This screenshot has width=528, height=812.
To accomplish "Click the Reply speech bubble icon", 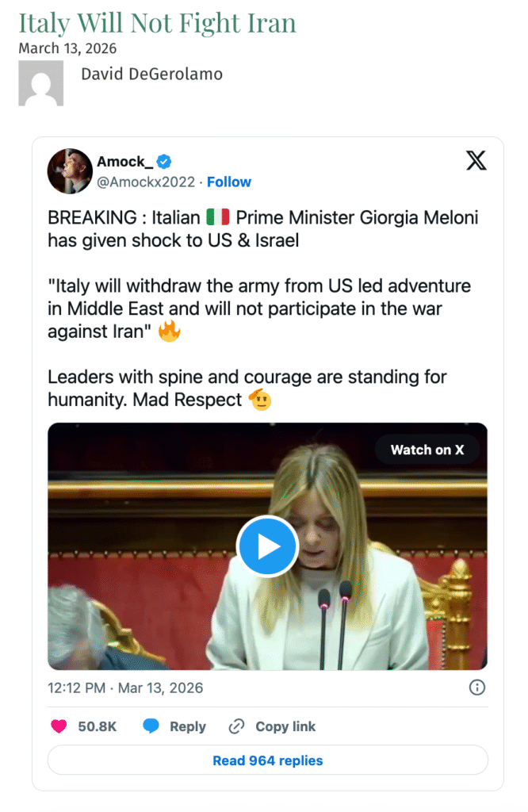I will (x=151, y=726).
